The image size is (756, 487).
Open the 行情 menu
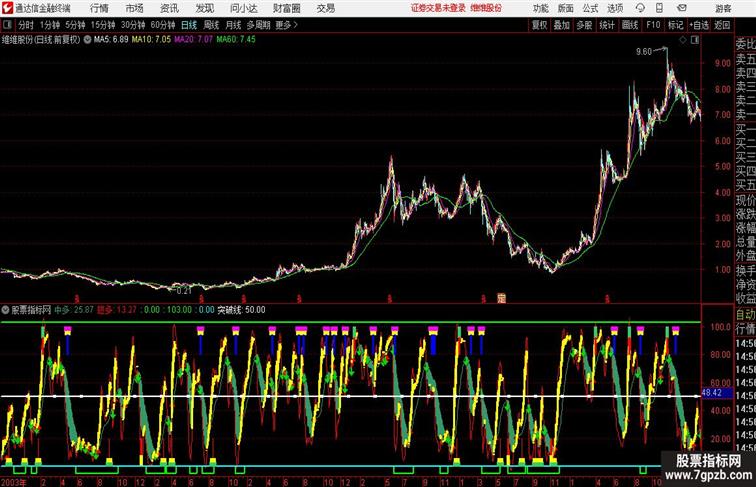point(99,8)
